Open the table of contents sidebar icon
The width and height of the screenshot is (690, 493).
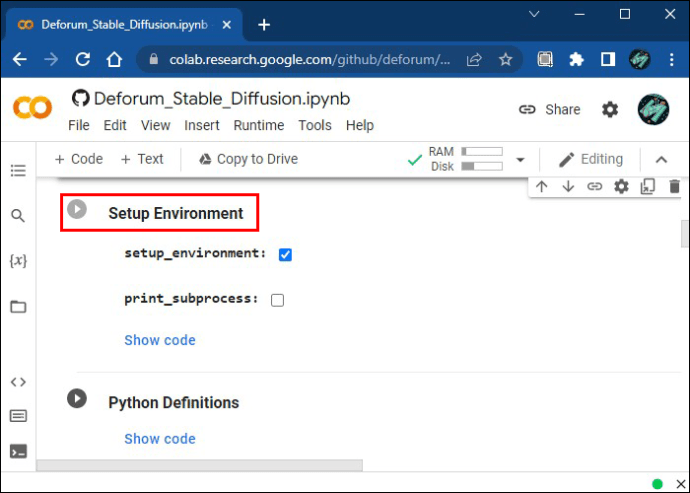click(18, 170)
